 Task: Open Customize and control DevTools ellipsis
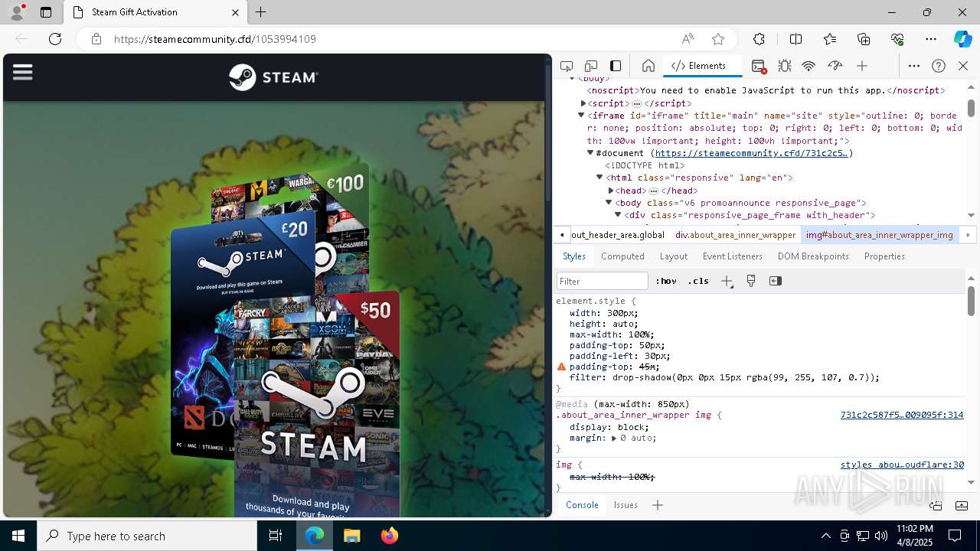914,66
